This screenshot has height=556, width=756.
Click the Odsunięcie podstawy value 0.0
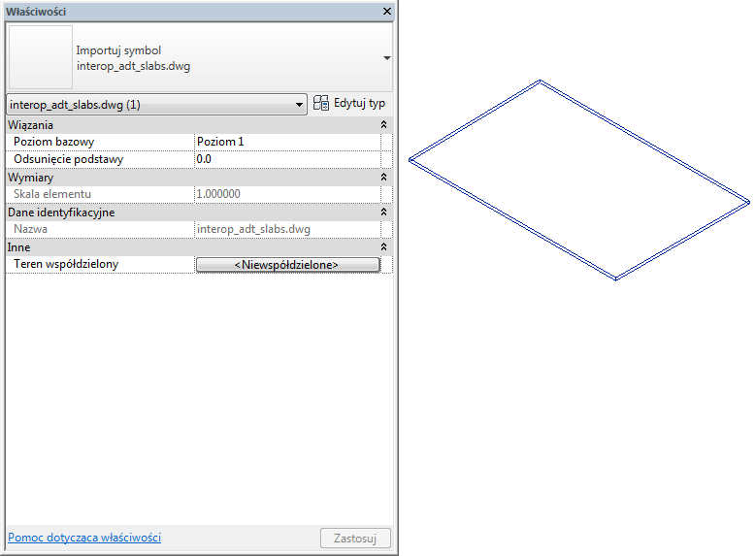[287, 159]
